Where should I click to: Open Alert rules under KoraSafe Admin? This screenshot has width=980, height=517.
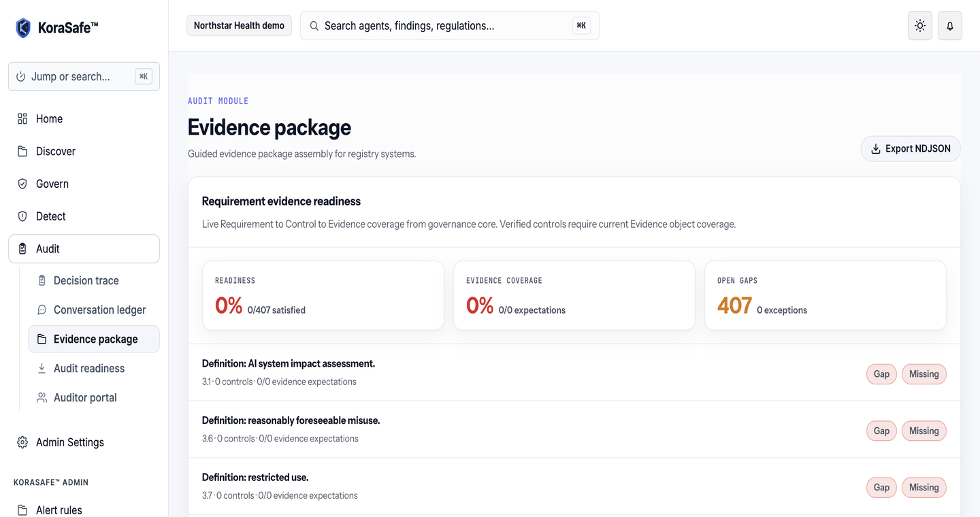tap(84, 510)
